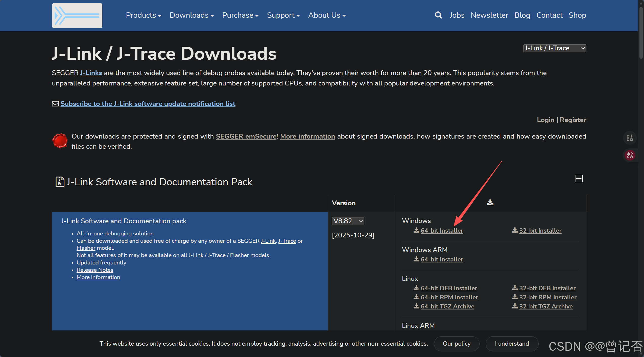This screenshot has width=644, height=357.
Task: Click the grid extension icon on right edge
Action: [x=630, y=138]
